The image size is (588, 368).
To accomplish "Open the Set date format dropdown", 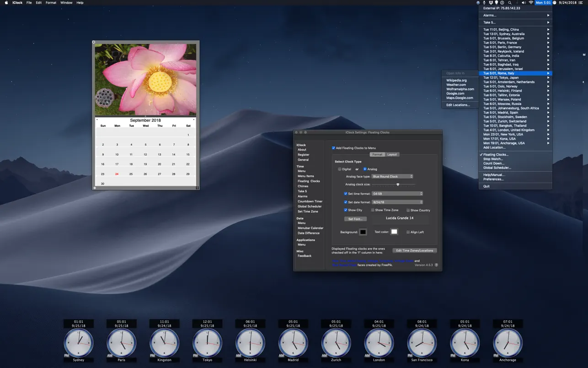I will coord(397,202).
